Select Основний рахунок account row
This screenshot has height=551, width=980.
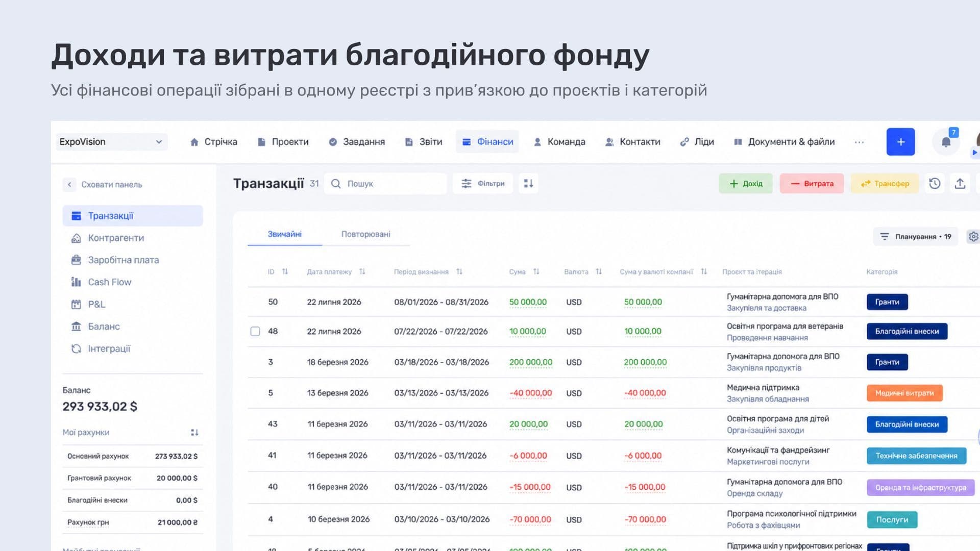tap(133, 456)
